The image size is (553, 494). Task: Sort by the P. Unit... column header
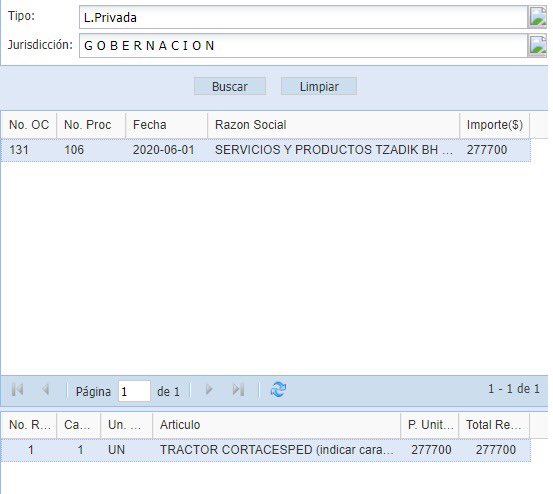point(430,425)
